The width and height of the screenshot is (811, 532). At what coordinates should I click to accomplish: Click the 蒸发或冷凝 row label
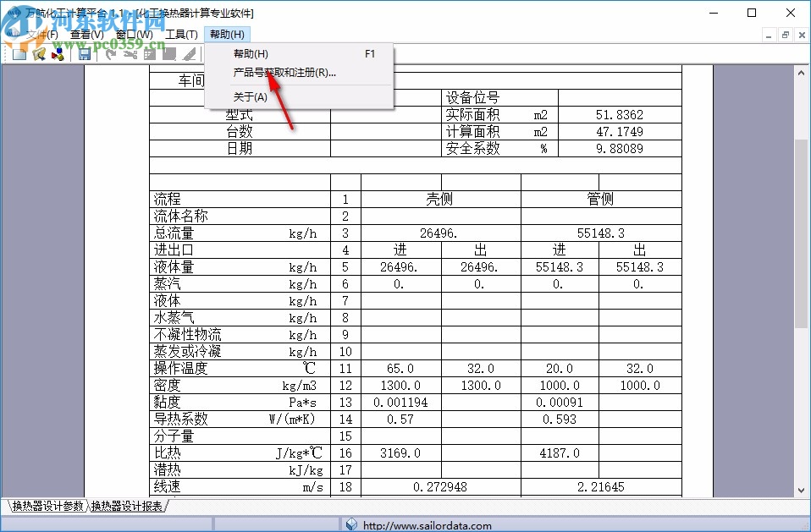pyautogui.click(x=187, y=352)
